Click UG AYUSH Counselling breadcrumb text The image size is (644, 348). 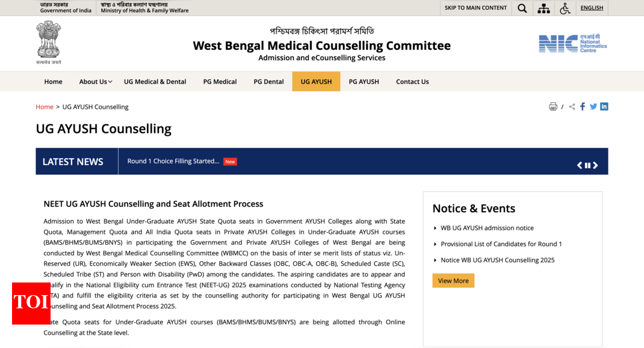pyautogui.click(x=95, y=107)
